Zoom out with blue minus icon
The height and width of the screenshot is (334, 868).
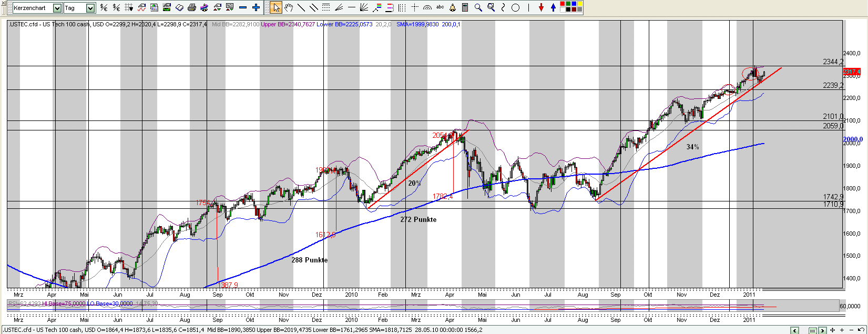(243, 7)
